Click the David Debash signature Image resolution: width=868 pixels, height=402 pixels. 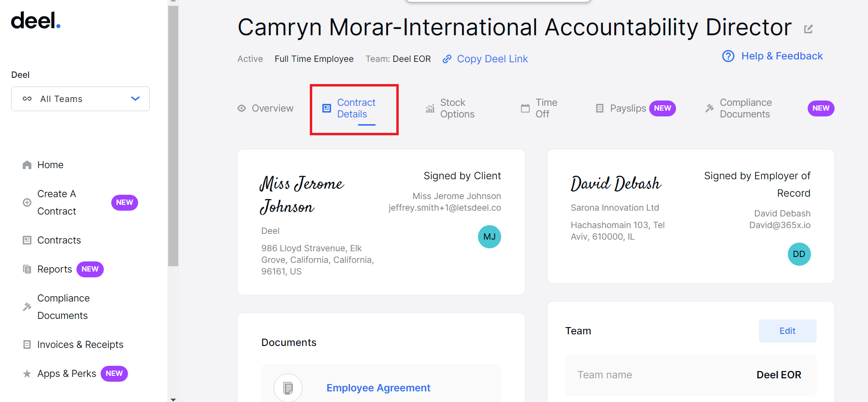pos(616,184)
